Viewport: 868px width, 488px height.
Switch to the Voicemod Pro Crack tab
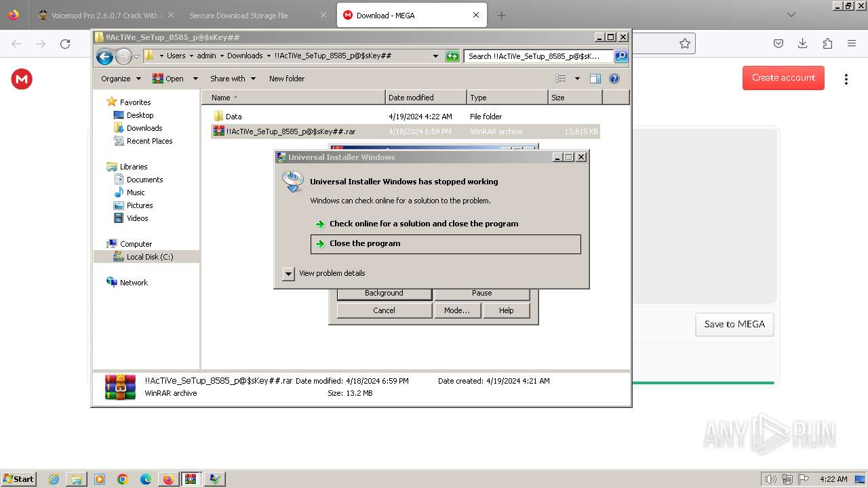(106, 15)
